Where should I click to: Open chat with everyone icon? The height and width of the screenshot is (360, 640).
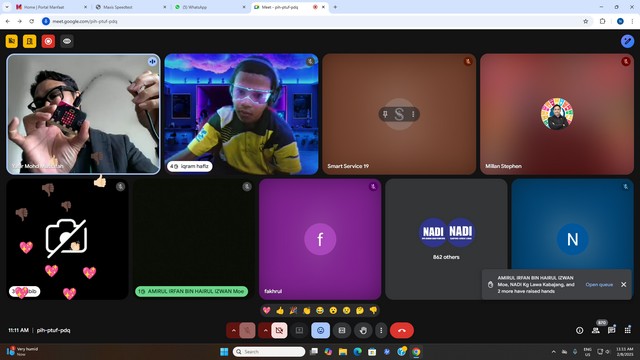coord(611,330)
